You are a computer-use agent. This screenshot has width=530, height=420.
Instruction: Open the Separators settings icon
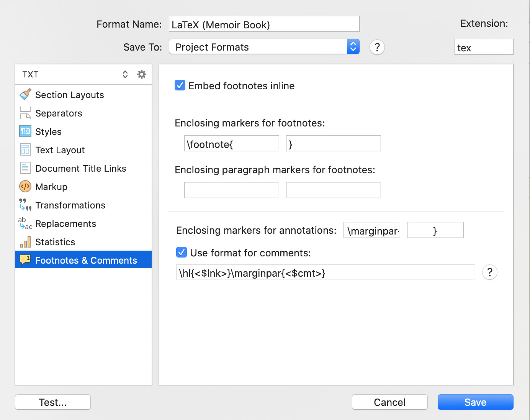[25, 113]
